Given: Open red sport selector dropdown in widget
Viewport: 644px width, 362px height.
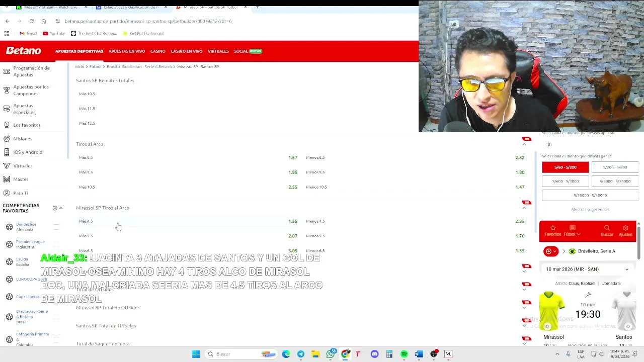Looking at the screenshot, I should click(550, 251).
